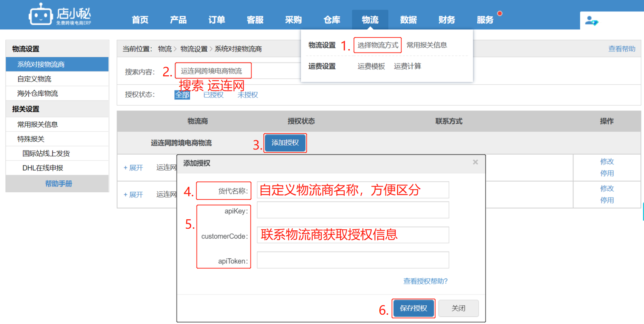
Task: Click the 操作 column header
Action: [607, 121]
